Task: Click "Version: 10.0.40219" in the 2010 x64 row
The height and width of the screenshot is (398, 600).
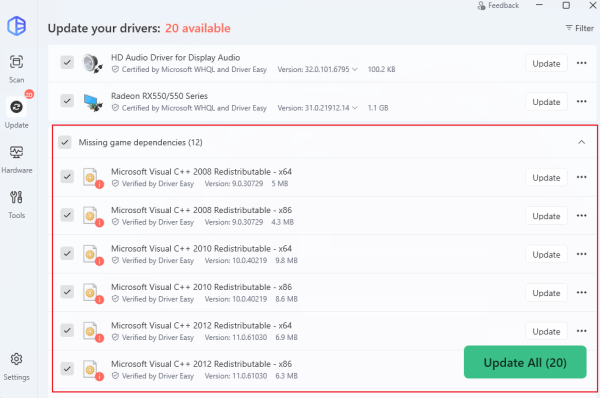Action: pos(236,261)
